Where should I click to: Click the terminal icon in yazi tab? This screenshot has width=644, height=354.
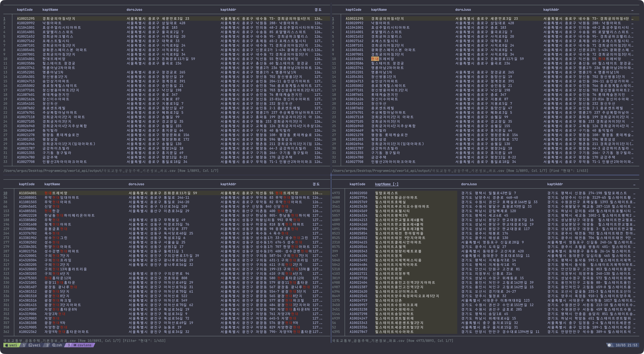click(x=30, y=345)
